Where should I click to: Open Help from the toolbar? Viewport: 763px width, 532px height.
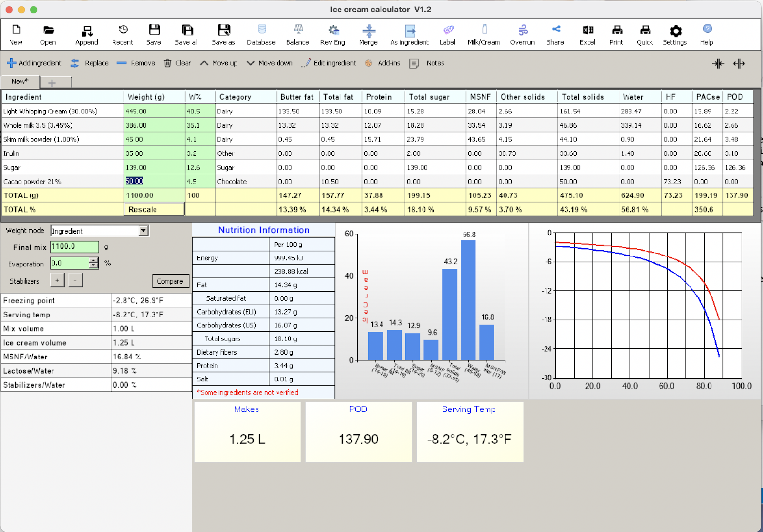tap(707, 35)
